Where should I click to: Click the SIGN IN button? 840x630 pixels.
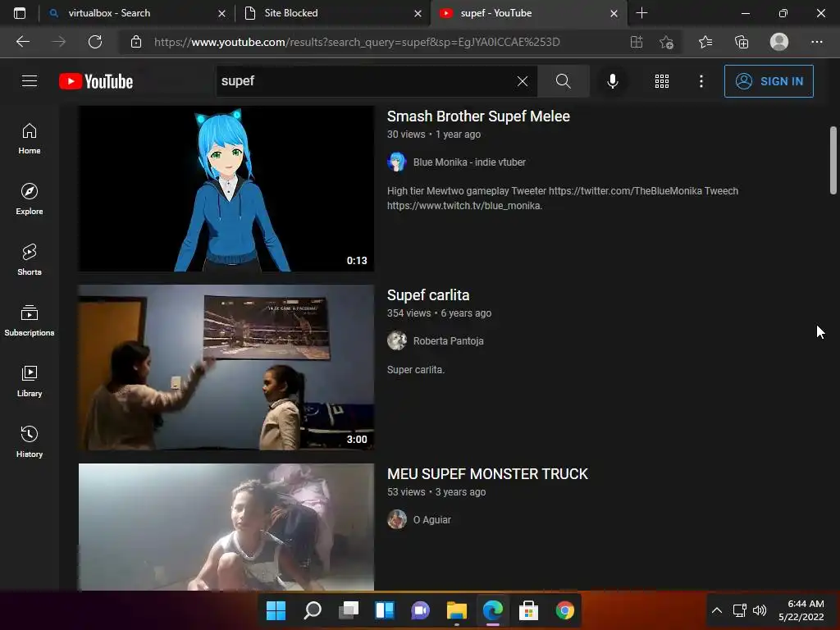(x=769, y=81)
